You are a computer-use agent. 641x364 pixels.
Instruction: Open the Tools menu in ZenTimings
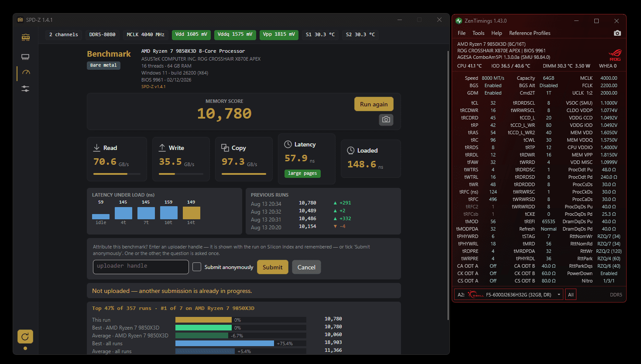click(478, 33)
